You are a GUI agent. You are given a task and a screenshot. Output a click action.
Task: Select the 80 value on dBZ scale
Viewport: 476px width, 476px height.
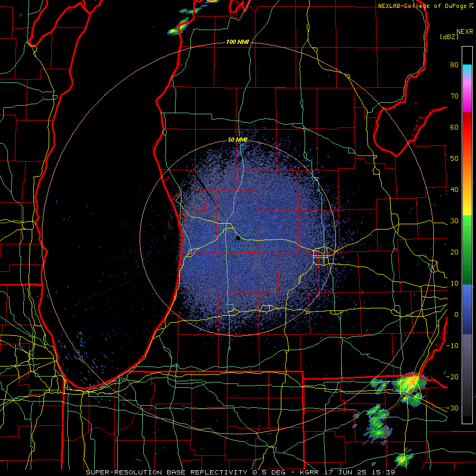tap(454, 65)
